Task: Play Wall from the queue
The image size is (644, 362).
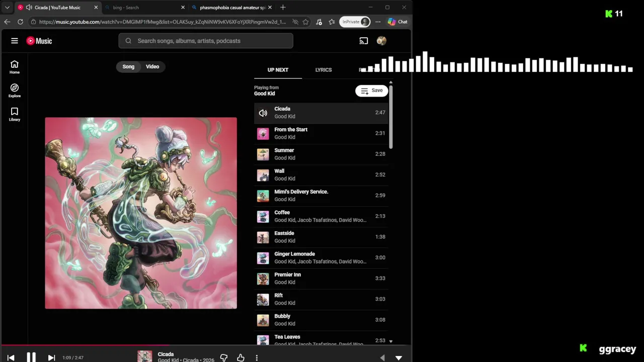Action: pyautogui.click(x=321, y=174)
